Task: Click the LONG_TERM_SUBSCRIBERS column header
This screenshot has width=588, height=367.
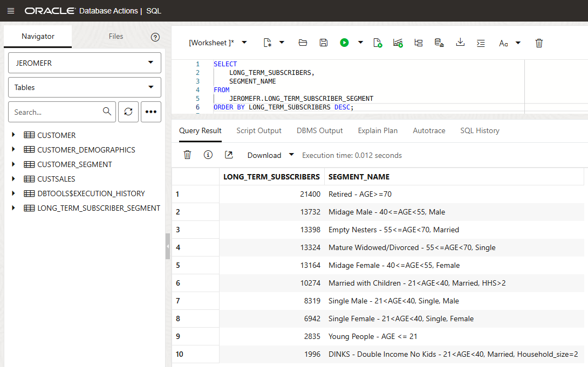Action: click(271, 177)
